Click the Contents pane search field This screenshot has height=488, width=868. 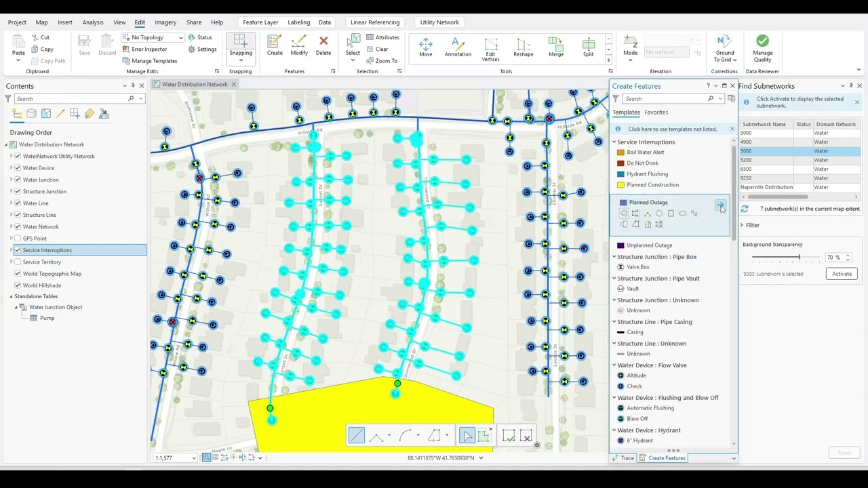tap(75, 99)
